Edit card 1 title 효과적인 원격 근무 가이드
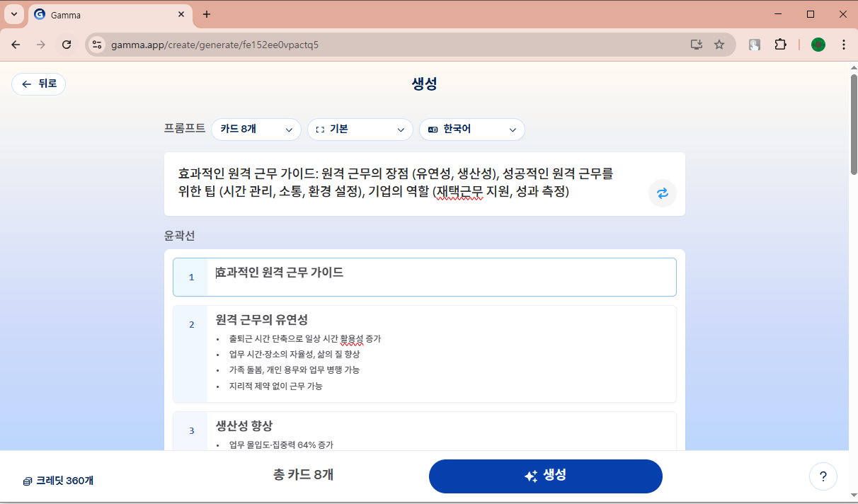 pyautogui.click(x=280, y=273)
